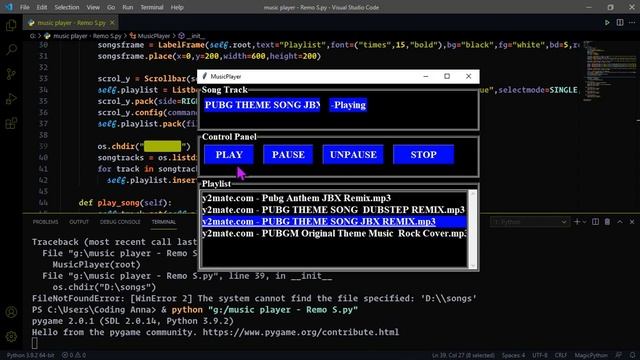
Task: Click the VS Code logo icon
Action: [9, 7]
